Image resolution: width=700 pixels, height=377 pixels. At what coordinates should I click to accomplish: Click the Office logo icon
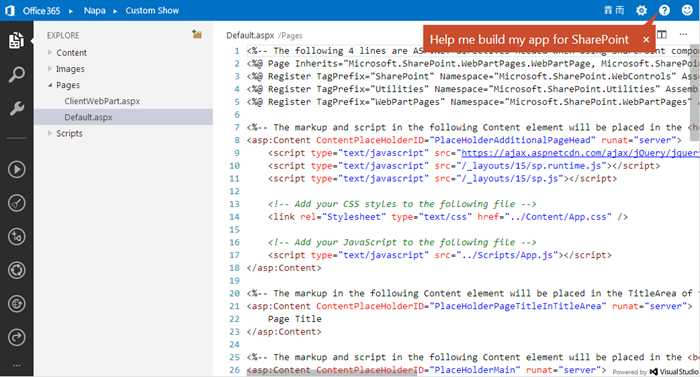[x=9, y=10]
